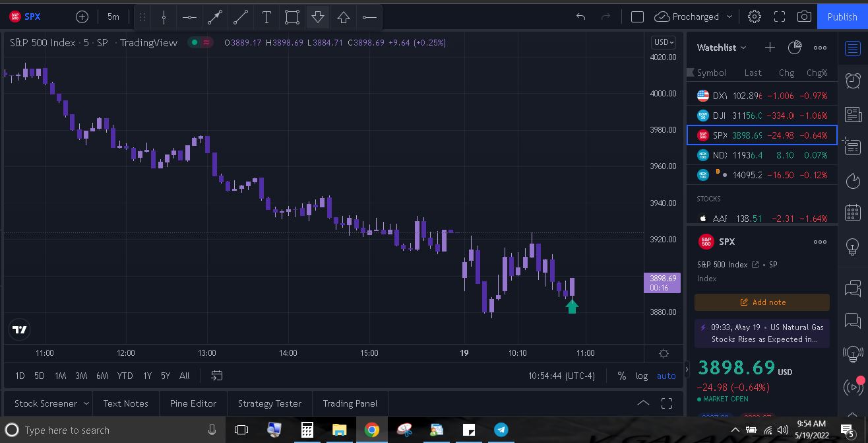Click the blue Publish button

[842, 17]
